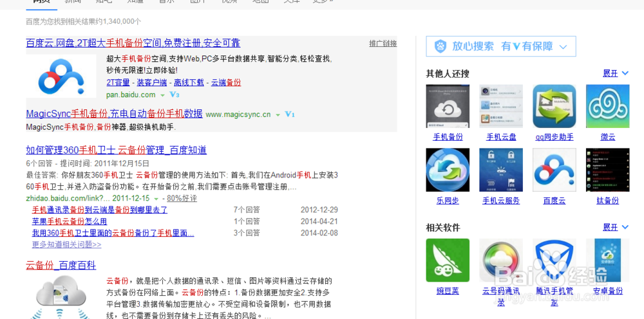Click the 豌豆荚 label link
The width and height of the screenshot is (644, 319).
pyautogui.click(x=448, y=291)
